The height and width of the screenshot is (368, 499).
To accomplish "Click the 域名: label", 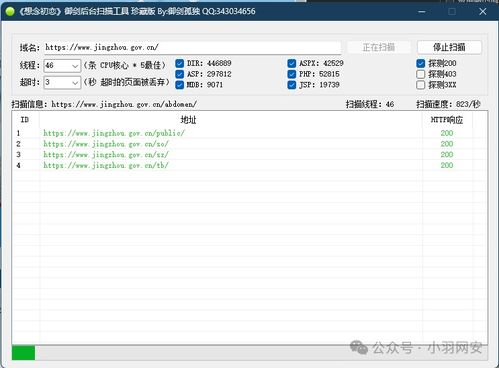I will [30, 48].
